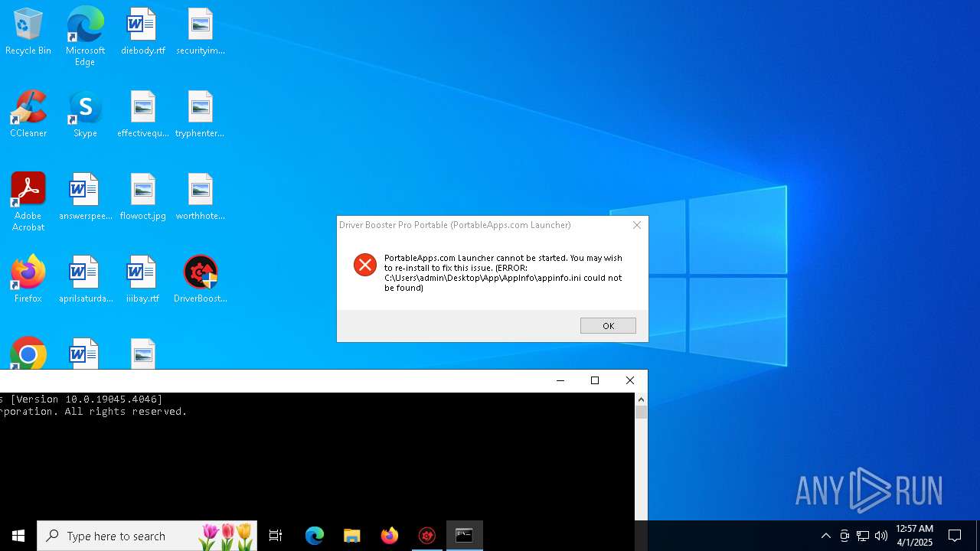980x551 pixels.
Task: Click the command prompt scrollbar thumb
Action: [x=641, y=412]
